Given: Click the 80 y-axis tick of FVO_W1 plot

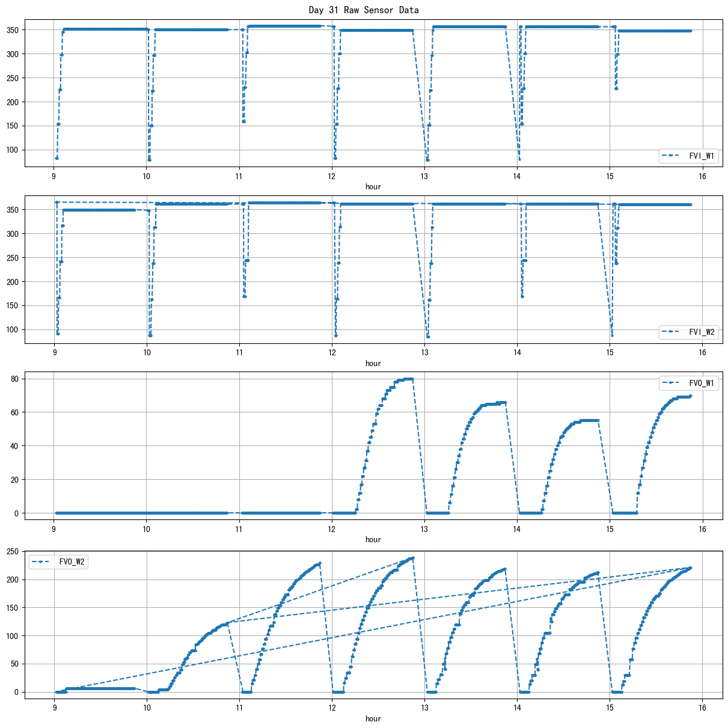Looking at the screenshot, I should pos(16,379).
